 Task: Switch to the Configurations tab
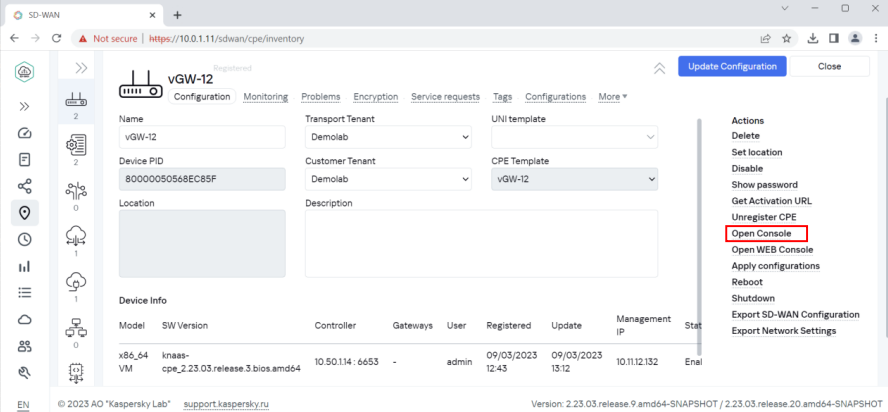point(556,97)
